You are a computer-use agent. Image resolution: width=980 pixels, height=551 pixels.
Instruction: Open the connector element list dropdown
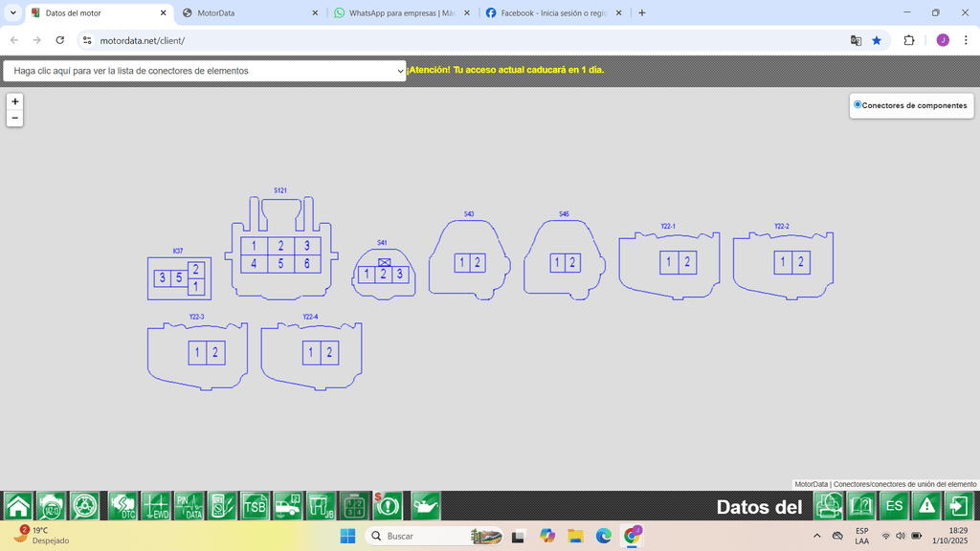pos(206,71)
